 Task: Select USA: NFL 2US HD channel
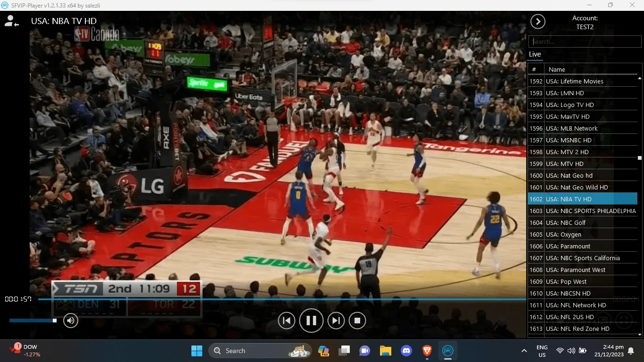(583, 317)
